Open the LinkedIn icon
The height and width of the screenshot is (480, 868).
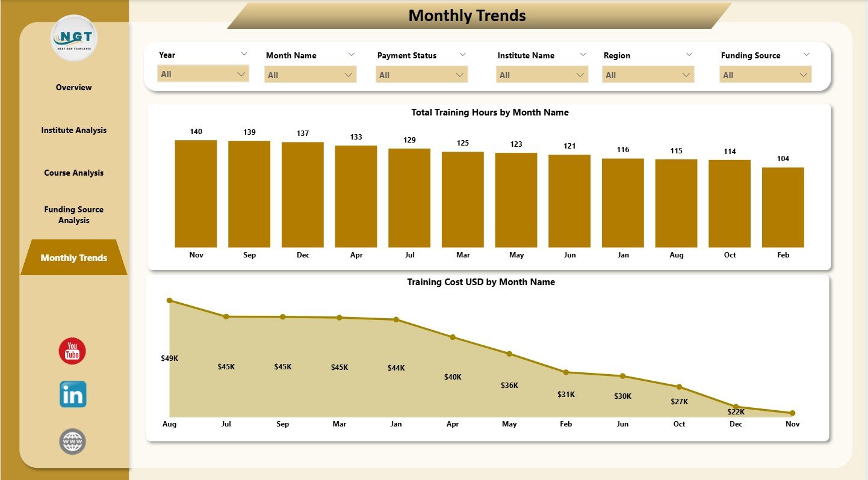coord(72,394)
